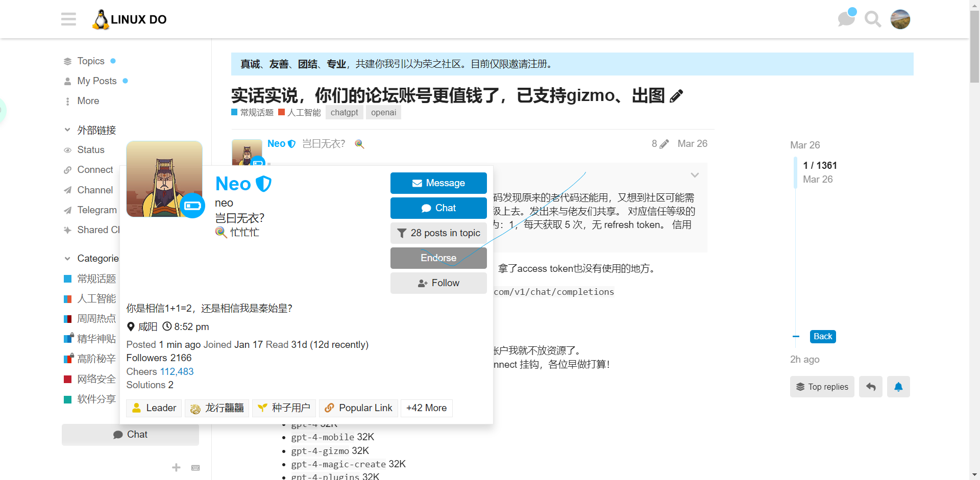Image resolution: width=980 pixels, height=480 pixels.
Task: Show Top replies summary
Action: [x=822, y=387]
